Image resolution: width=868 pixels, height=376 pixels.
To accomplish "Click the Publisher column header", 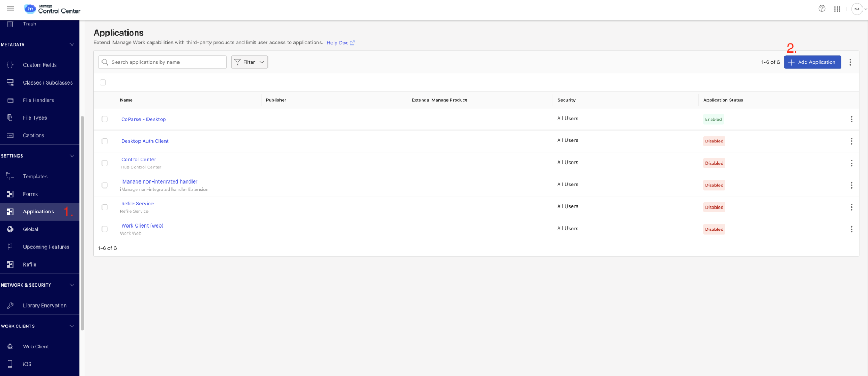I will 276,100.
